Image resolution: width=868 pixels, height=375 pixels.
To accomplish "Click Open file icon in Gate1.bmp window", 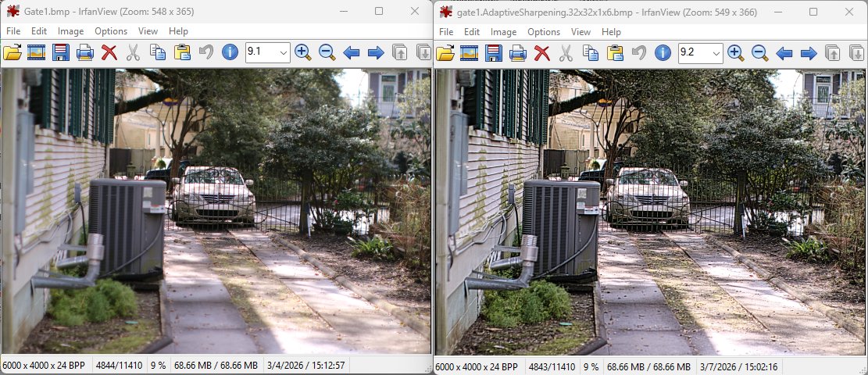I will click(x=13, y=52).
